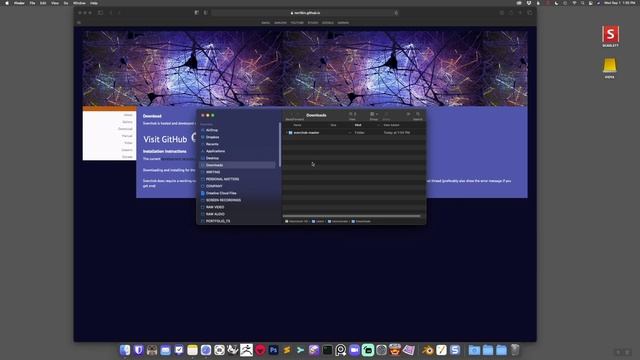Click horizontal scrollbar in Finder file list

[x=351, y=216]
